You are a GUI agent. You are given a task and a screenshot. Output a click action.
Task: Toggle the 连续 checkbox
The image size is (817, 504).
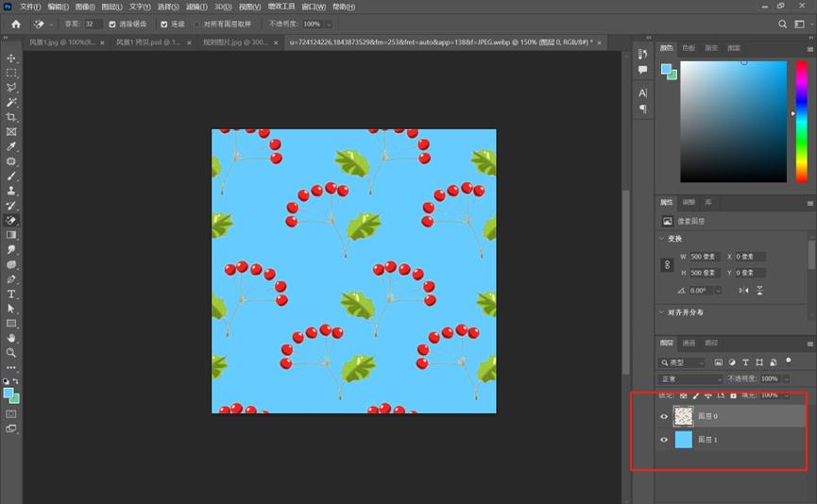(164, 24)
